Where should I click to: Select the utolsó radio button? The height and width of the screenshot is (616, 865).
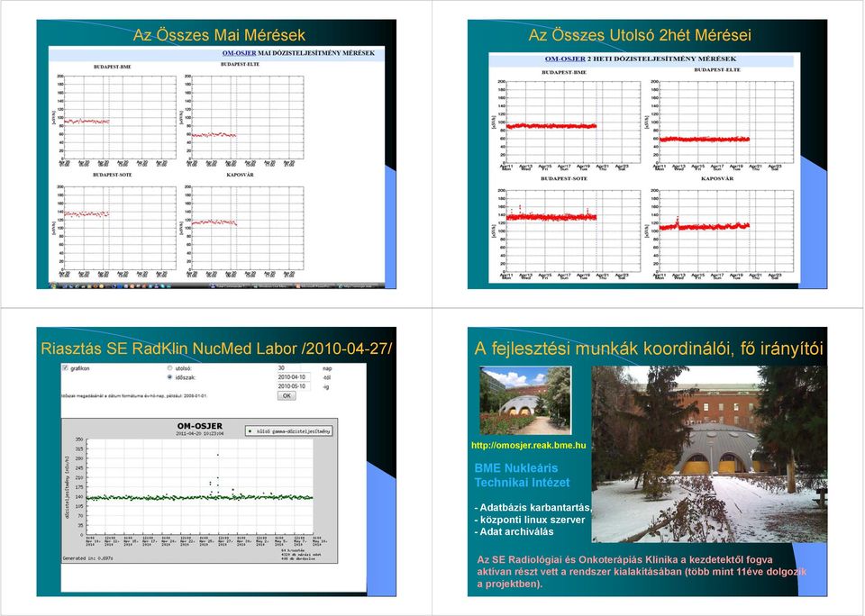[169, 367]
